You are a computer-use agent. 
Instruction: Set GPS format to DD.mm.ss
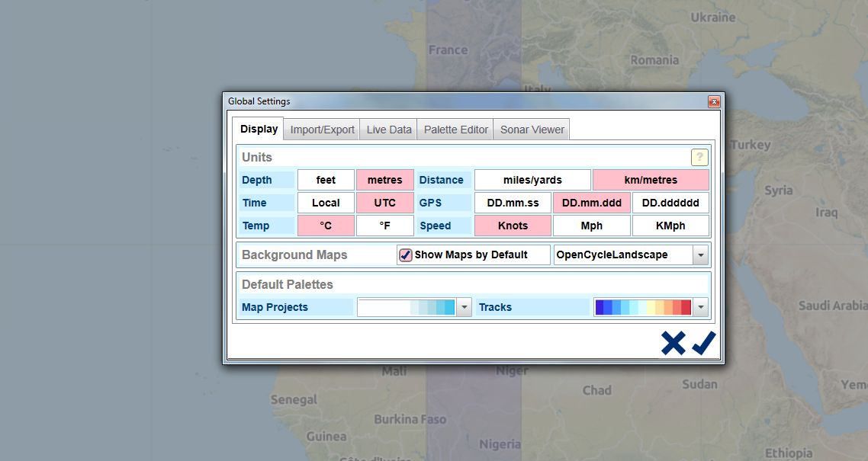click(x=513, y=203)
